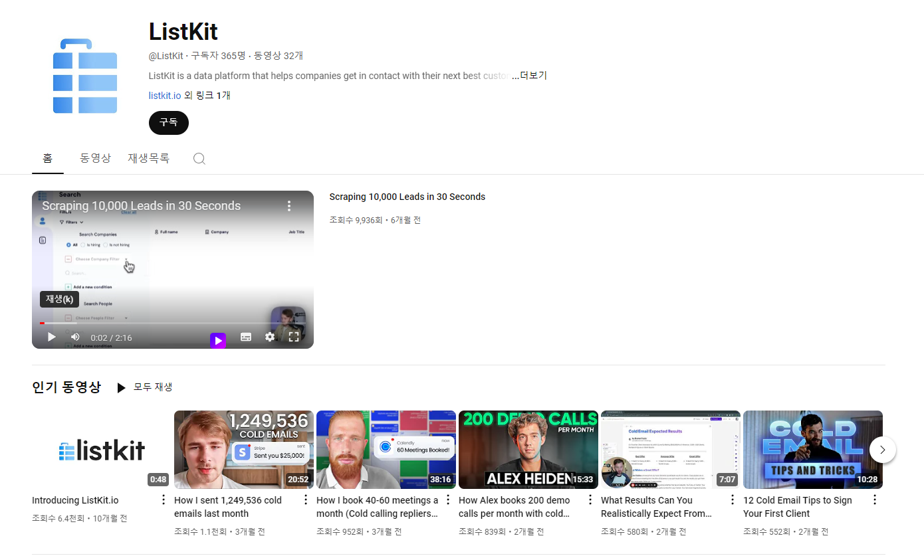The width and height of the screenshot is (924, 560).
Task: Open more options for 40-60 meetings video
Action: pyautogui.click(x=448, y=500)
